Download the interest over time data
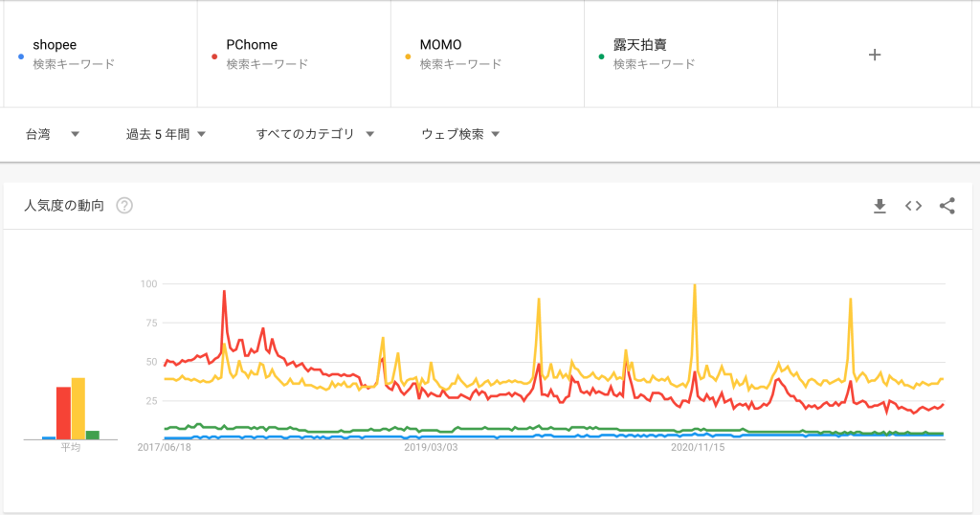 click(x=880, y=206)
